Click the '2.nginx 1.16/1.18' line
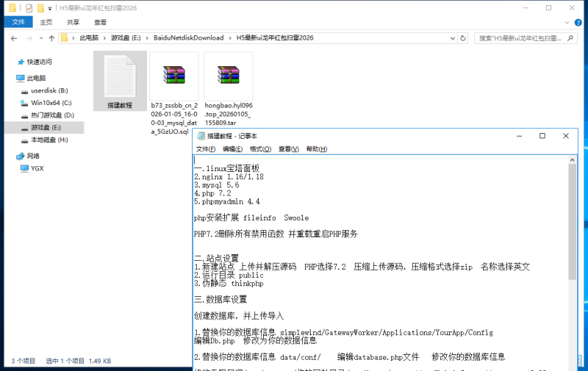588x371 pixels. point(229,177)
